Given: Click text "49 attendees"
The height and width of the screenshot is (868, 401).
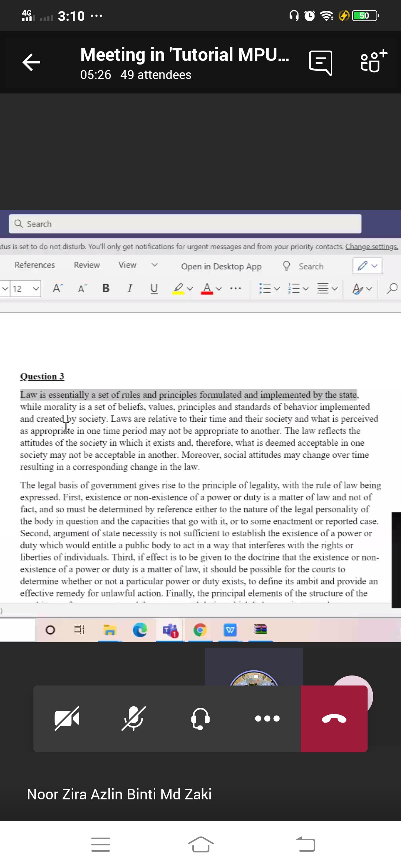Looking at the screenshot, I should pos(156,75).
